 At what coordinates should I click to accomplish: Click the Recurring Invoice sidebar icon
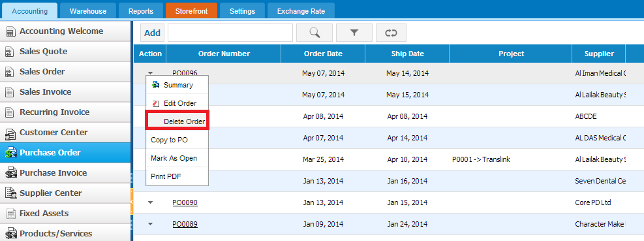[x=9, y=112]
